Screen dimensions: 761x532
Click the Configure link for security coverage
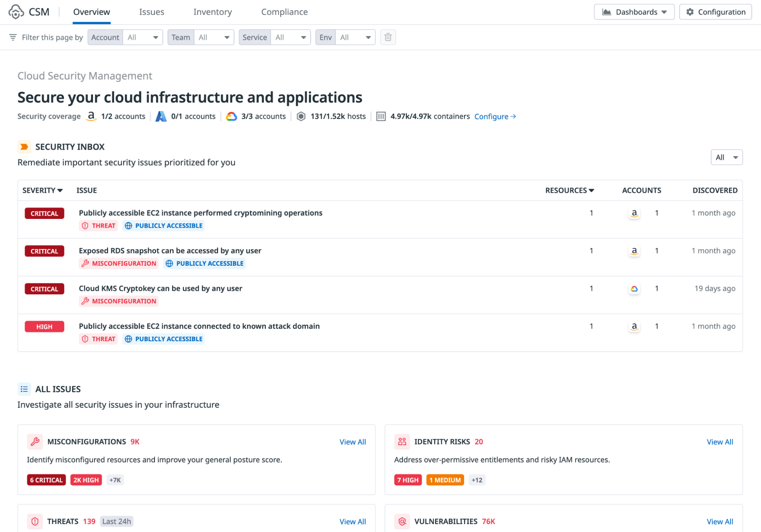coord(494,116)
